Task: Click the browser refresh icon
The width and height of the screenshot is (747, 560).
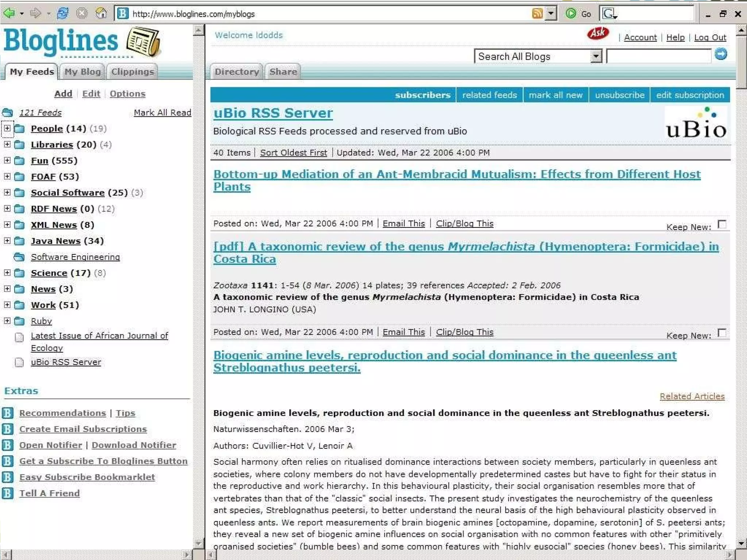Action: (63, 13)
